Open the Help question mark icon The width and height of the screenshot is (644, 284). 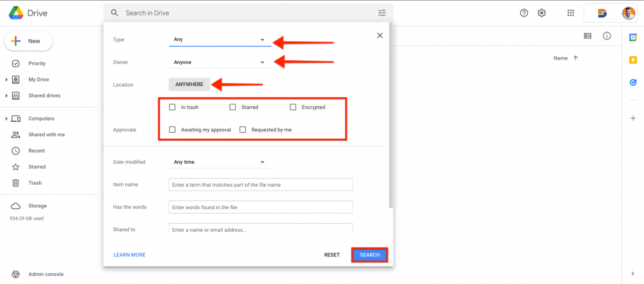point(524,13)
